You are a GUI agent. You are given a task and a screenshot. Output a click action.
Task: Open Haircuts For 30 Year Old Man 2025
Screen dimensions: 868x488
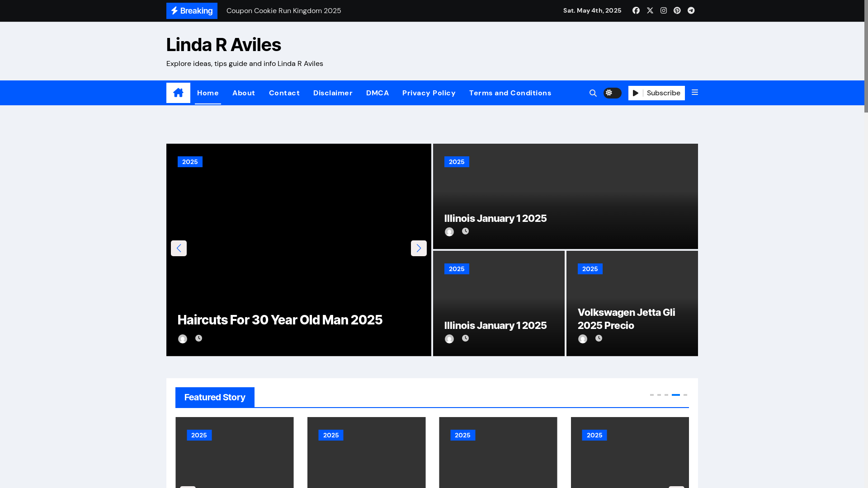click(x=280, y=320)
